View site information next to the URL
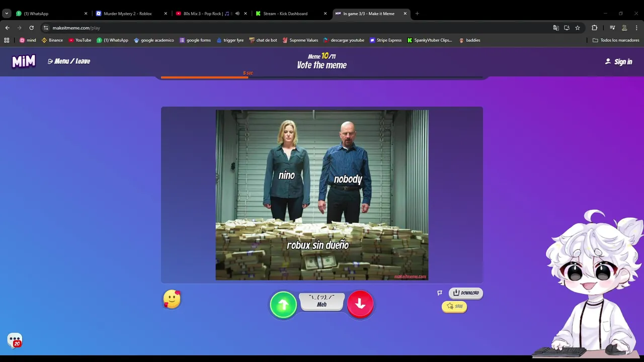 tap(46, 28)
